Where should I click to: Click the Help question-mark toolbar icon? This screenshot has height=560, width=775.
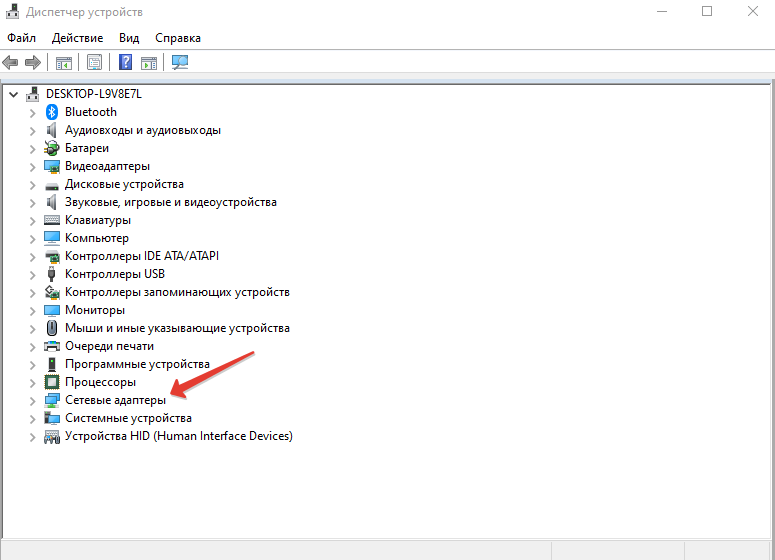coord(125,63)
